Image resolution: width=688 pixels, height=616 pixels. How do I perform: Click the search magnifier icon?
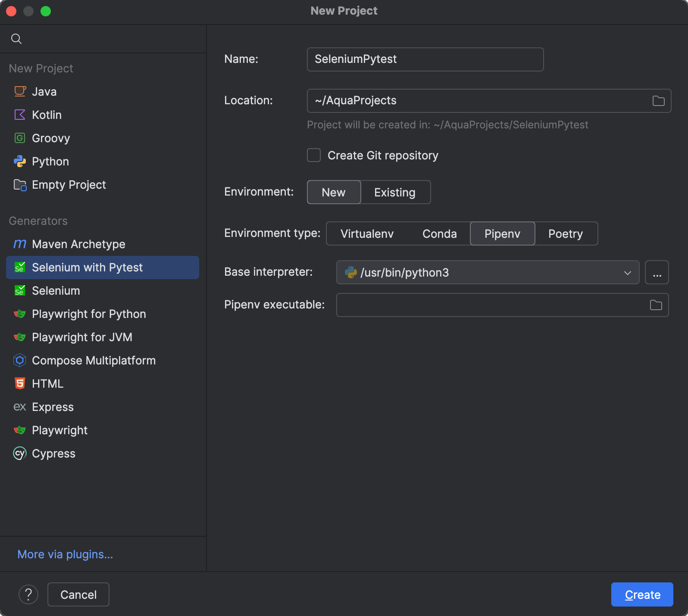tap(16, 39)
